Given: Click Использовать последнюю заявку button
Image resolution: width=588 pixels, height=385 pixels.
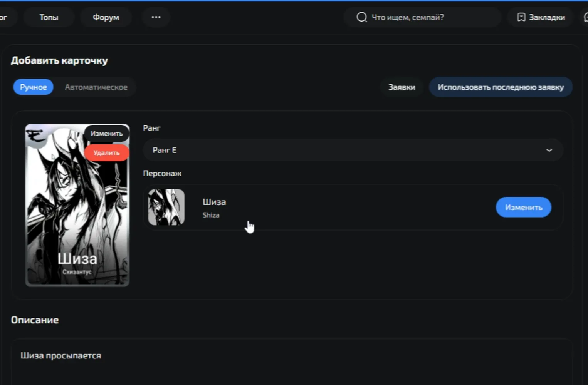Looking at the screenshot, I should pos(501,87).
